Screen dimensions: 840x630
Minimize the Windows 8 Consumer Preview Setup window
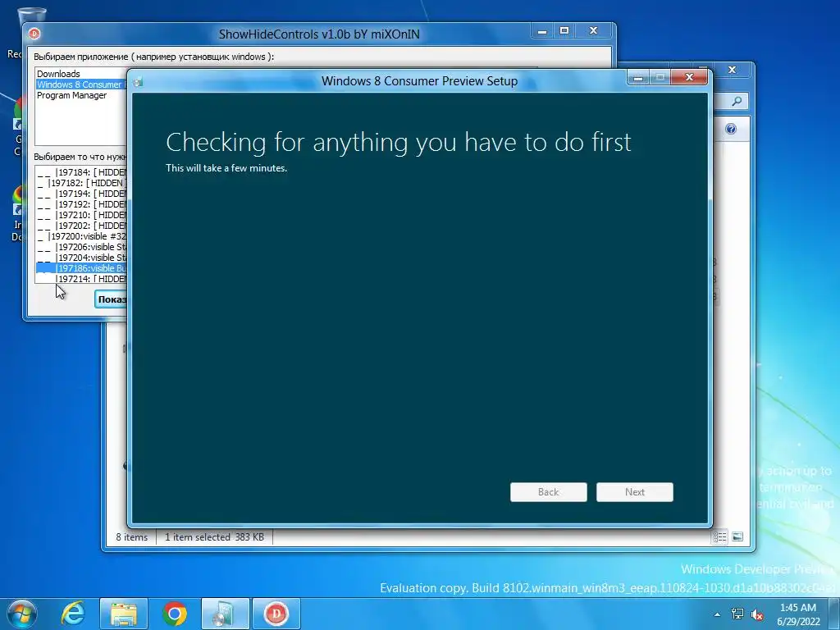(638, 78)
